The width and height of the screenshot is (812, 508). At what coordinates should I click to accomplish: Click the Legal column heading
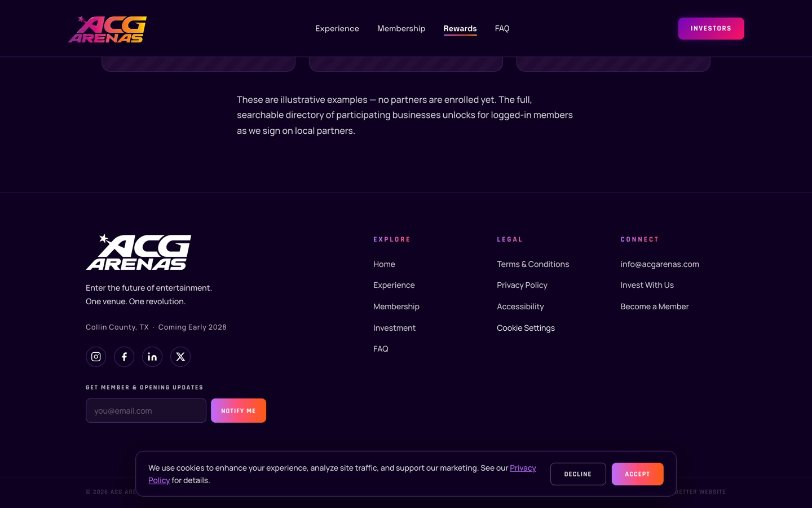pos(510,239)
